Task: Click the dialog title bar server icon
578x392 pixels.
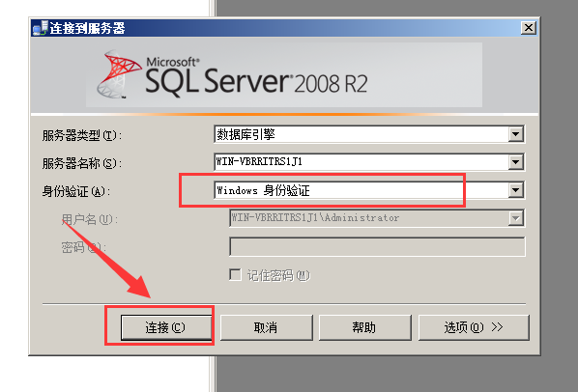Action: (41, 28)
